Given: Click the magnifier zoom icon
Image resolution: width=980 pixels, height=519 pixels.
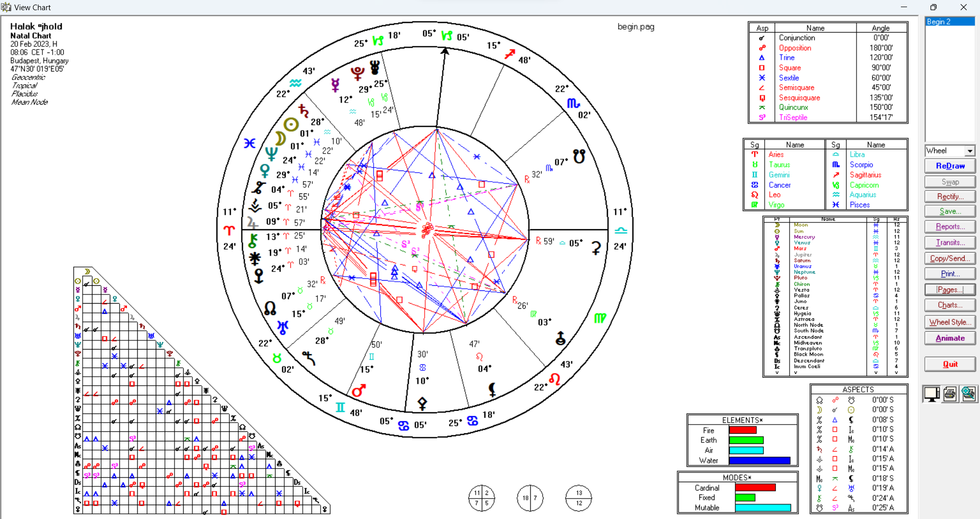Looking at the screenshot, I should 968,394.
